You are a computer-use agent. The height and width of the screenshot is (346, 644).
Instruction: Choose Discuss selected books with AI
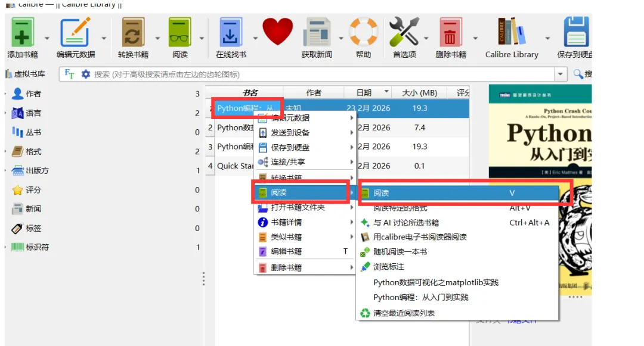pos(457,223)
